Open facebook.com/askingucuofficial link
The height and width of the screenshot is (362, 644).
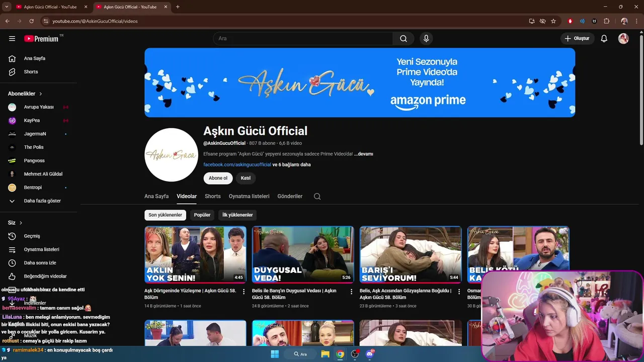tap(237, 164)
